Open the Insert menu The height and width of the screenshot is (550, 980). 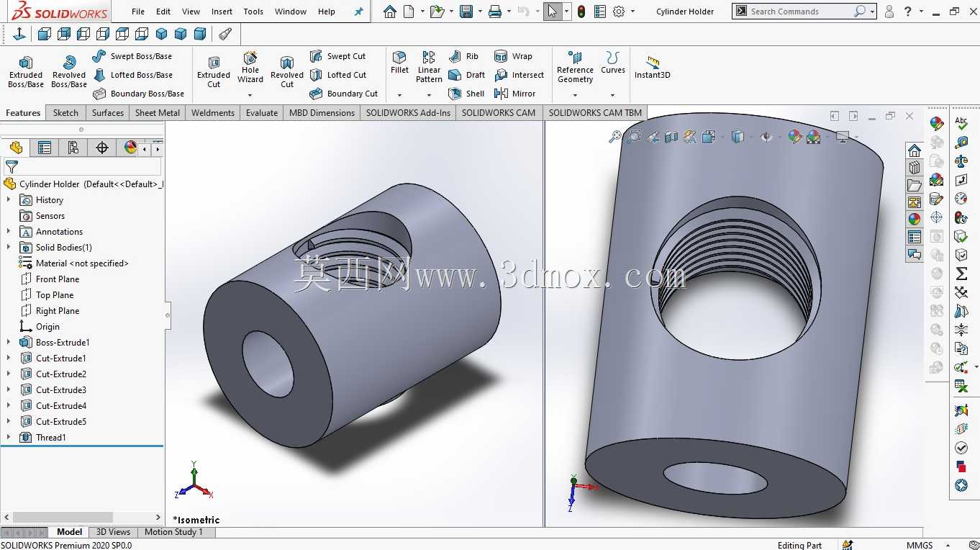(222, 12)
